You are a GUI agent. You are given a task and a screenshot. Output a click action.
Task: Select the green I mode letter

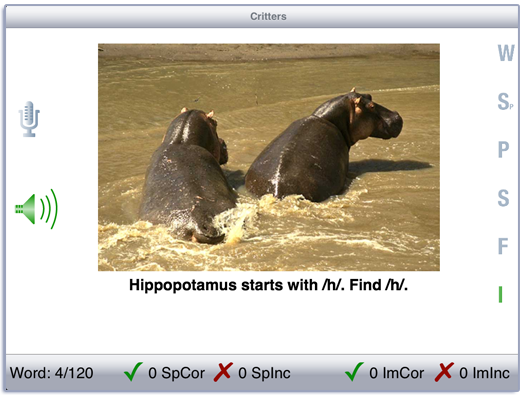pos(500,294)
